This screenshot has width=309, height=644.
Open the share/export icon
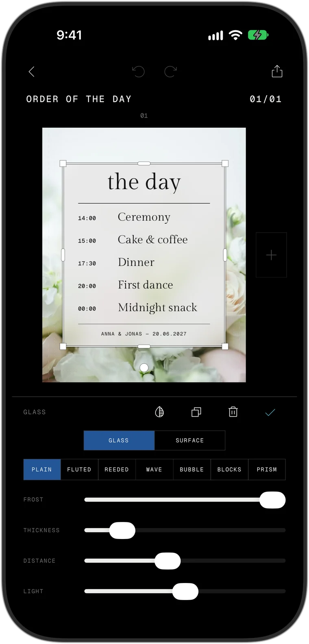[x=277, y=71]
